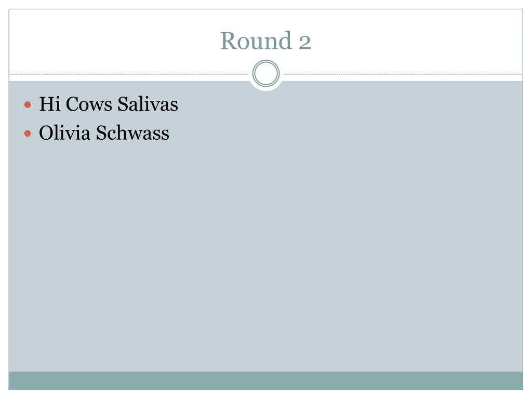This screenshot has width=532, height=399.
Task: Click the orange bullet beside Olivia Schwass
Action: pos(28,134)
